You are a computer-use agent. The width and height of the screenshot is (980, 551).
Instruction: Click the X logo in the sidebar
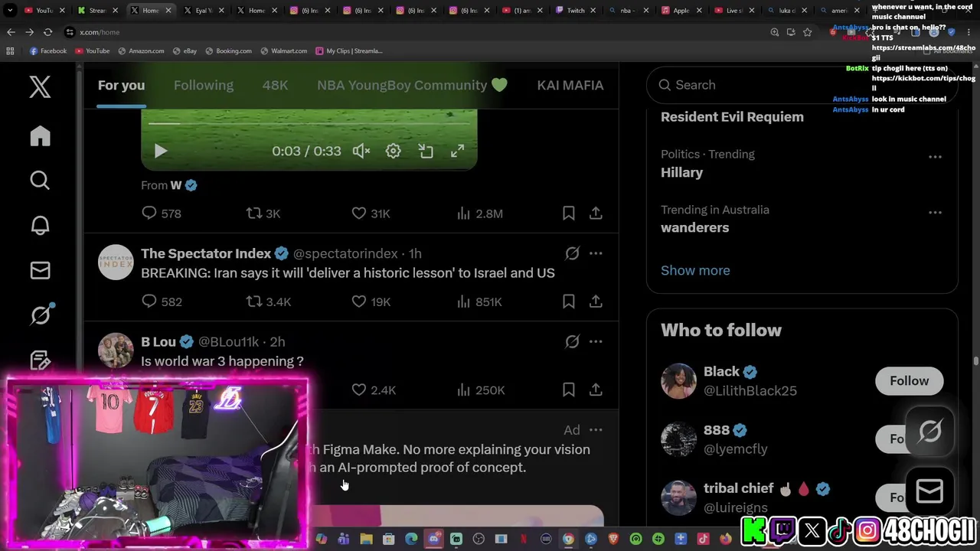click(40, 86)
